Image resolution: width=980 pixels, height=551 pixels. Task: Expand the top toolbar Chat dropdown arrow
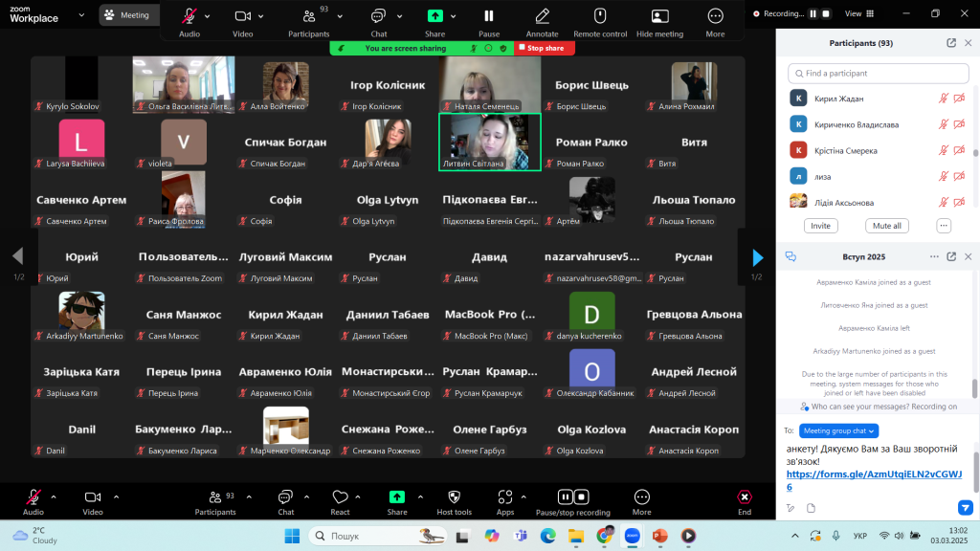tap(399, 16)
